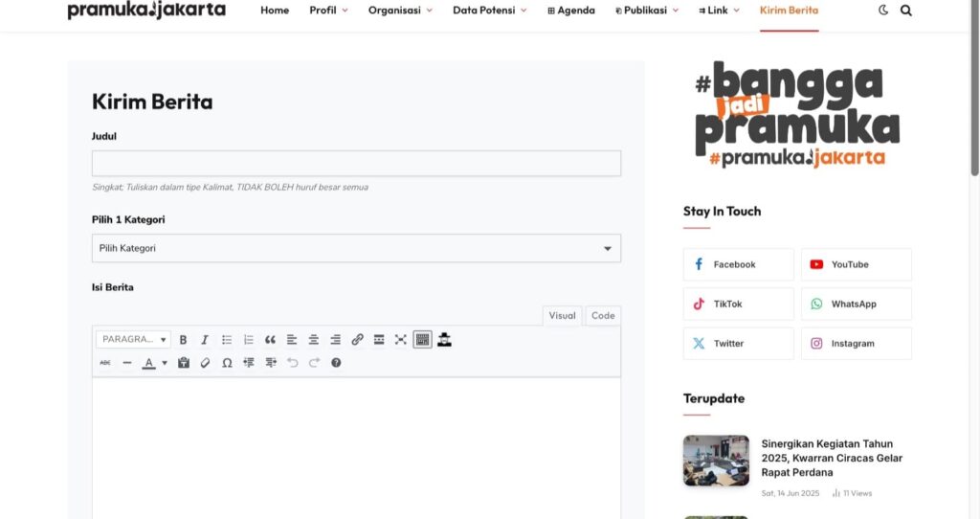Apply the text color (A icon)
This screenshot has width=980, height=519.
pyautogui.click(x=148, y=363)
